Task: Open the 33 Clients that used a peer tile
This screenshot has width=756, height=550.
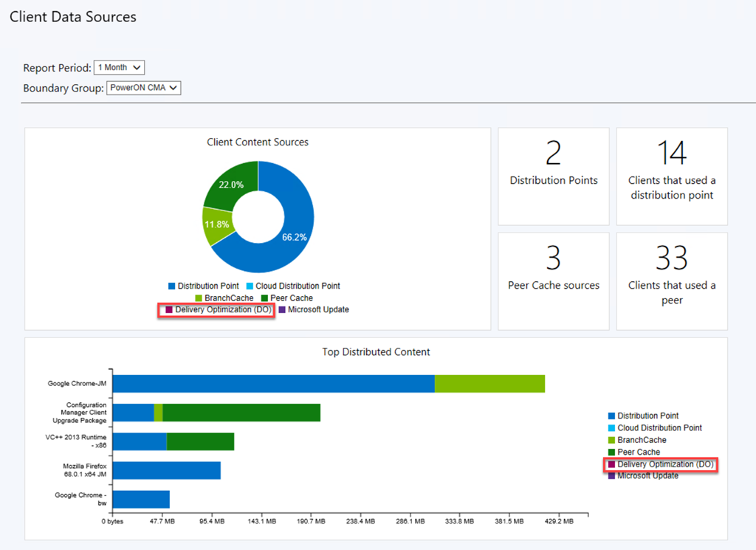Action: (x=672, y=281)
